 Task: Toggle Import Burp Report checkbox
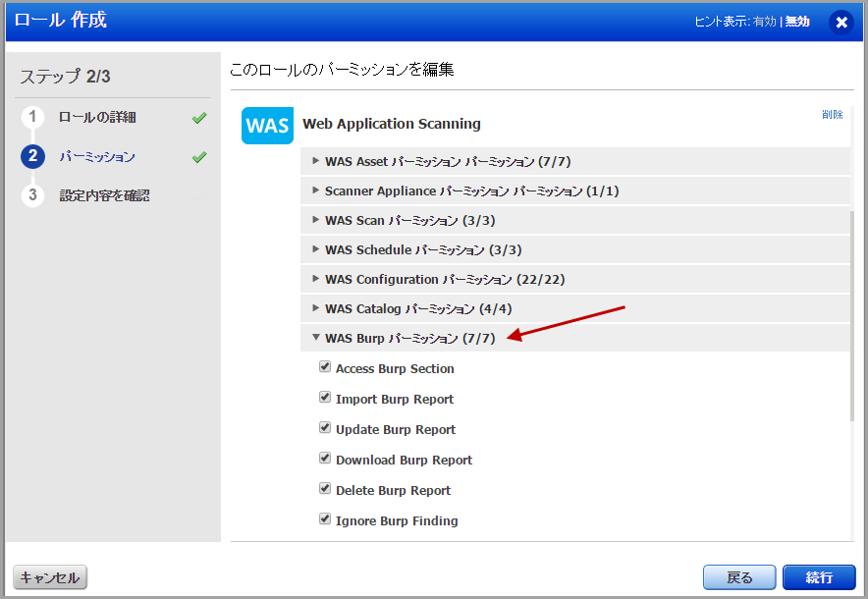(325, 398)
